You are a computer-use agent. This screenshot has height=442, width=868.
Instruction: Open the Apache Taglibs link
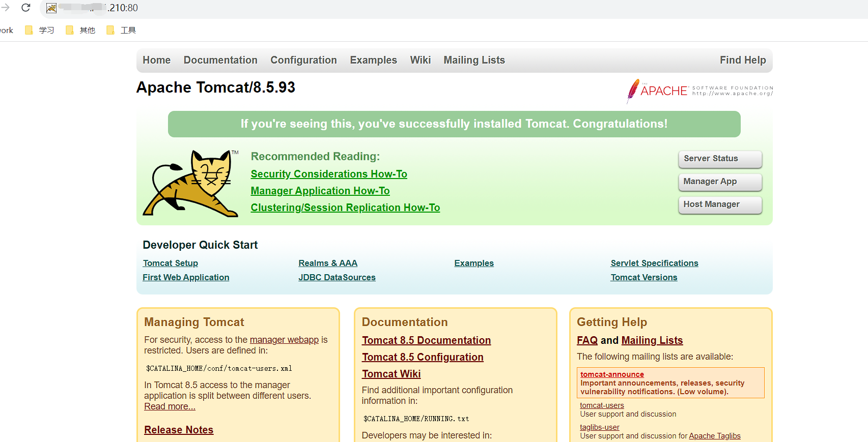(x=714, y=436)
